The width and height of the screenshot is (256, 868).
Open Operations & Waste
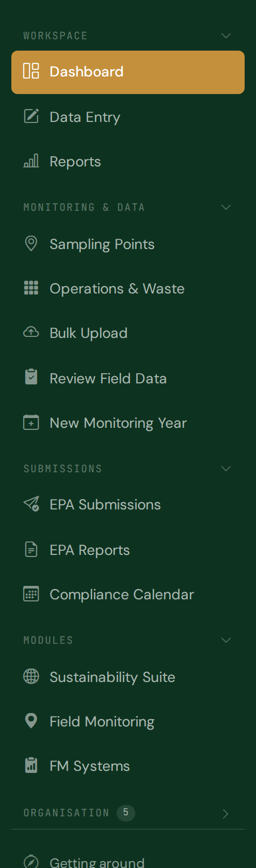[x=128, y=288]
